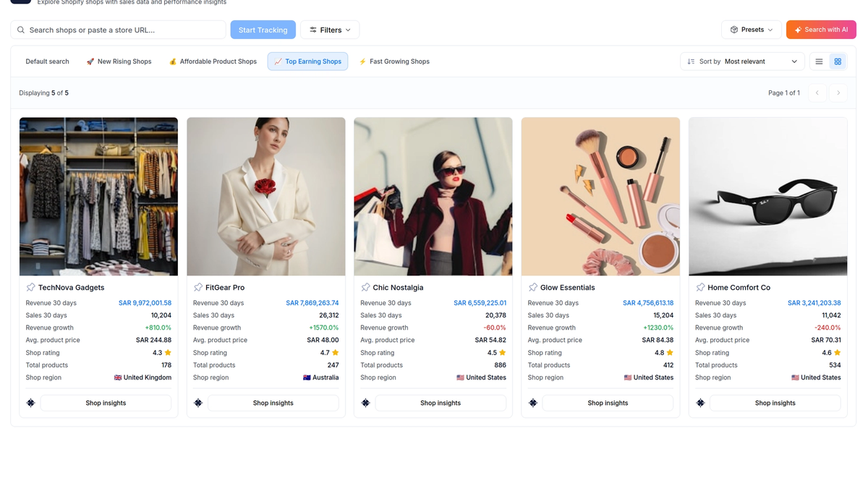
Task: Open Shop insights for Glow Essentials
Action: coord(608,403)
